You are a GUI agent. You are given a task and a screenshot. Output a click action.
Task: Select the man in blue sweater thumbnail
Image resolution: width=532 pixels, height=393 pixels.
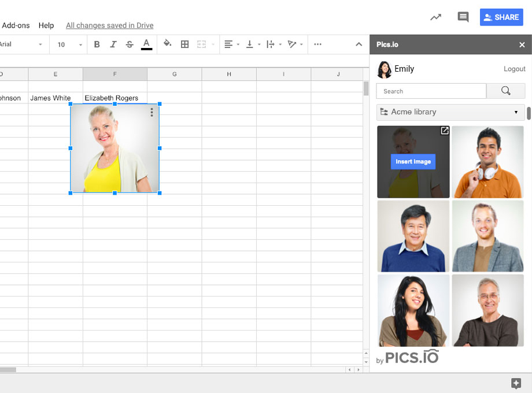(x=413, y=236)
